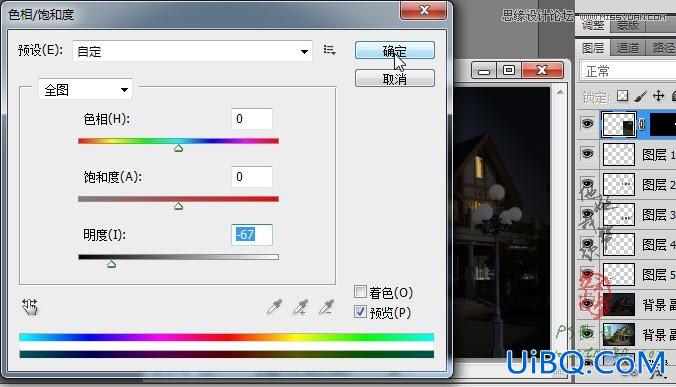Select the on-image adjustment hand tool
Image resolution: width=676 pixels, height=387 pixels.
(x=30, y=307)
